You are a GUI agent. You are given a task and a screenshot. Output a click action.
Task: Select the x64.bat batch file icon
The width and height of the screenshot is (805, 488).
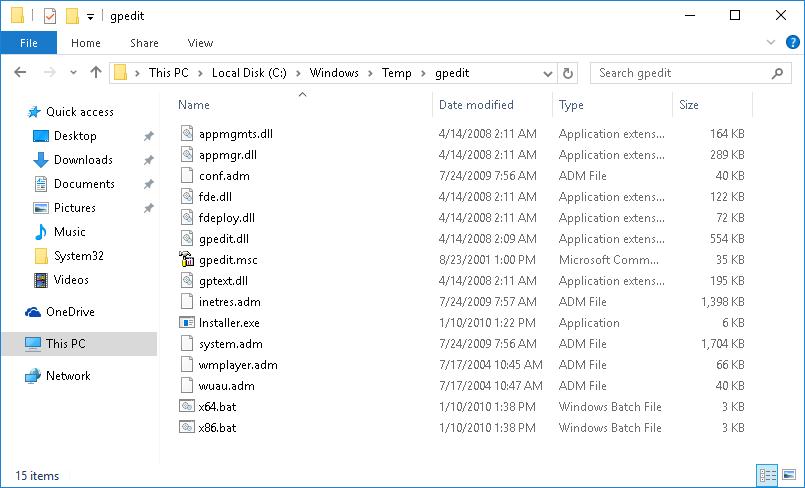click(186, 406)
